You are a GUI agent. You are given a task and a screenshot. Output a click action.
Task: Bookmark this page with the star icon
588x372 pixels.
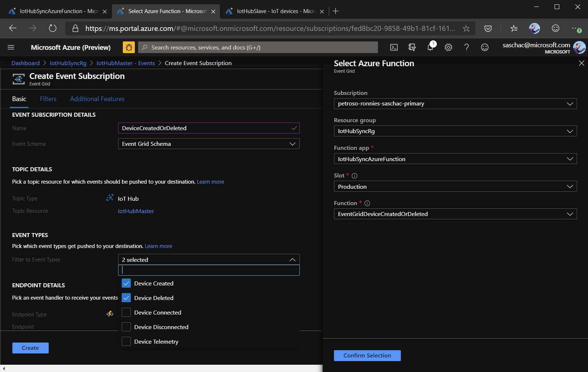[466, 28]
